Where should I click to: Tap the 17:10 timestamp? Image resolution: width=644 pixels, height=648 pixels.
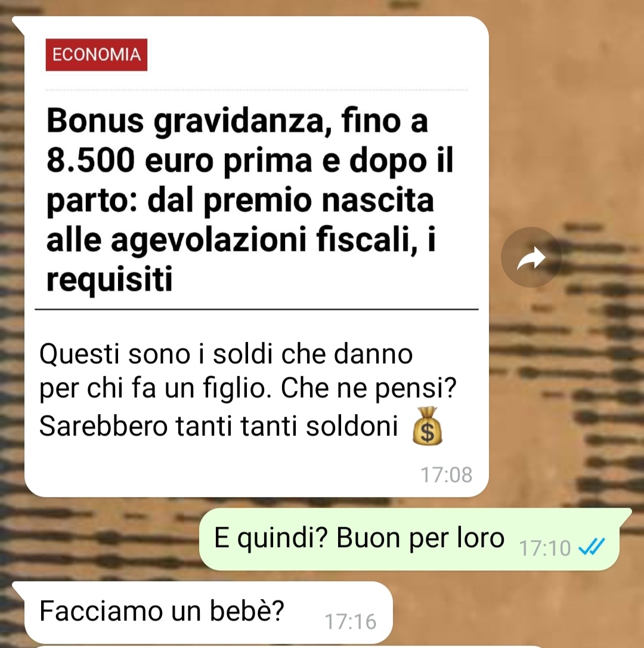[x=544, y=548]
